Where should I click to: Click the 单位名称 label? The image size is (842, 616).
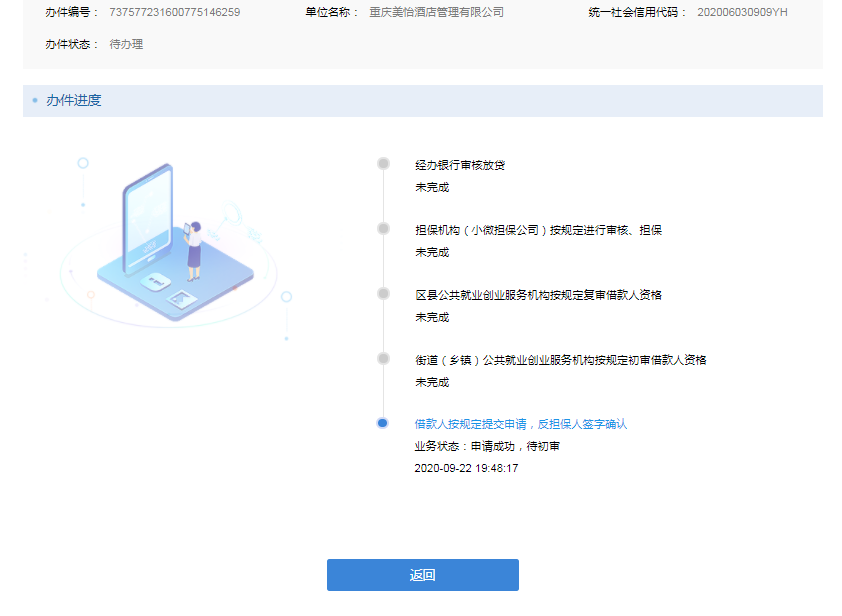[331, 12]
